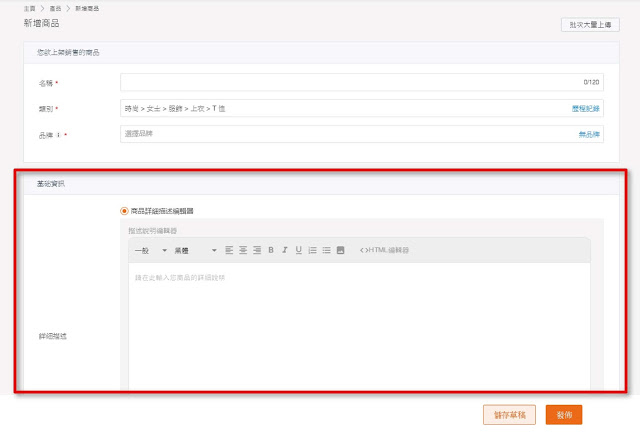Open the 一般 paragraph style dropdown
640x433 pixels.
(x=151, y=250)
